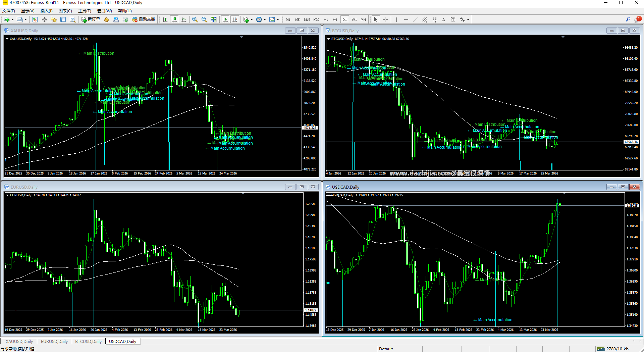
Task: Open the 工具(T) Tools menu
Action: coord(84,11)
